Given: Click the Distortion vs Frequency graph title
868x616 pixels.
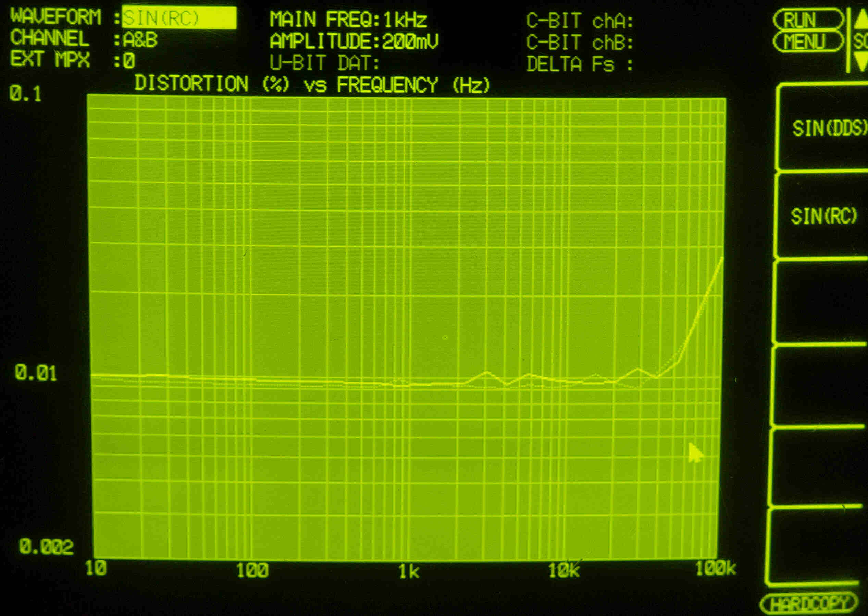Looking at the screenshot, I should tap(312, 84).
